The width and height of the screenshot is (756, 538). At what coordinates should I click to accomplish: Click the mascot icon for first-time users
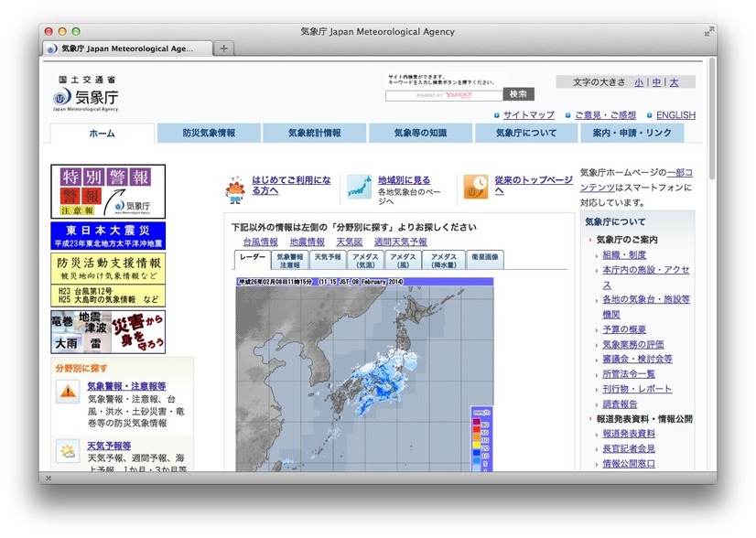click(235, 189)
